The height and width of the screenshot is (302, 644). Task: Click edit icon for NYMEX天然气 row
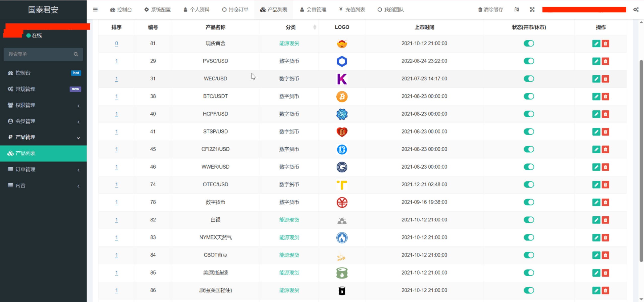pyautogui.click(x=596, y=238)
